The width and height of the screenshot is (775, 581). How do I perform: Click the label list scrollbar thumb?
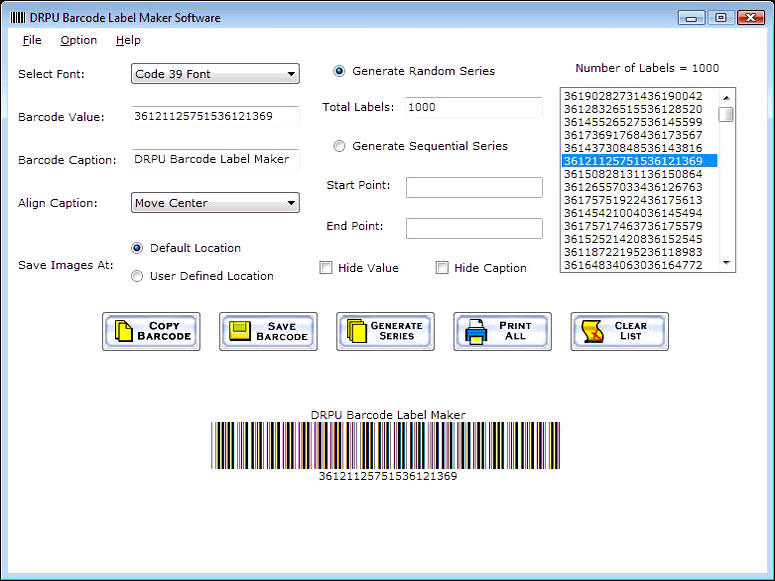tap(726, 114)
